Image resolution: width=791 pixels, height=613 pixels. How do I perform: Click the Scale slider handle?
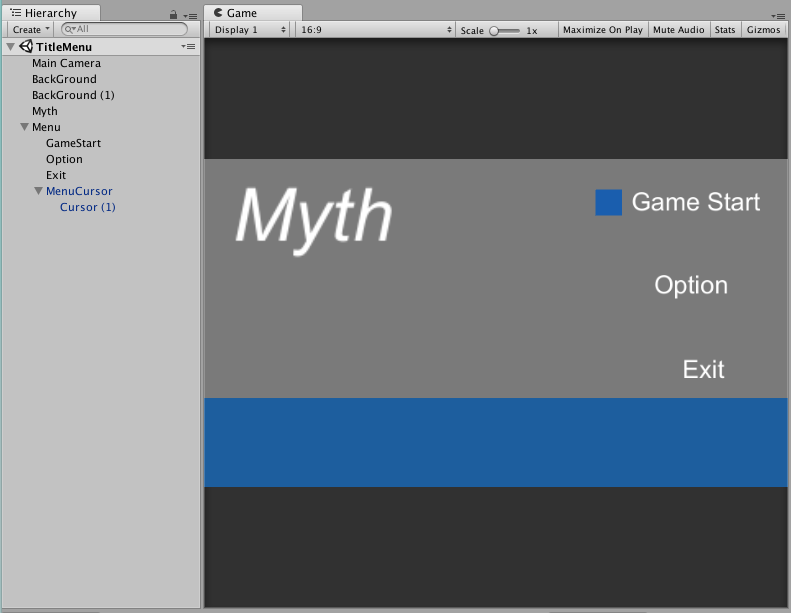(x=494, y=31)
